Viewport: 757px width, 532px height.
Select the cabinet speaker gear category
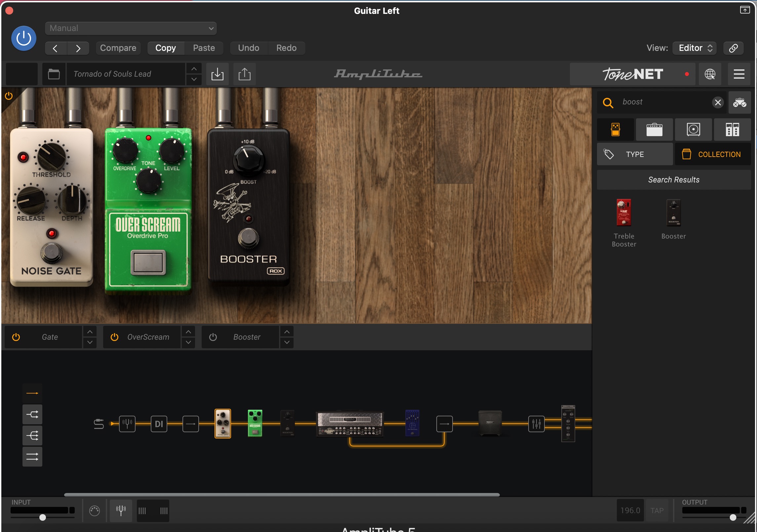[693, 130]
